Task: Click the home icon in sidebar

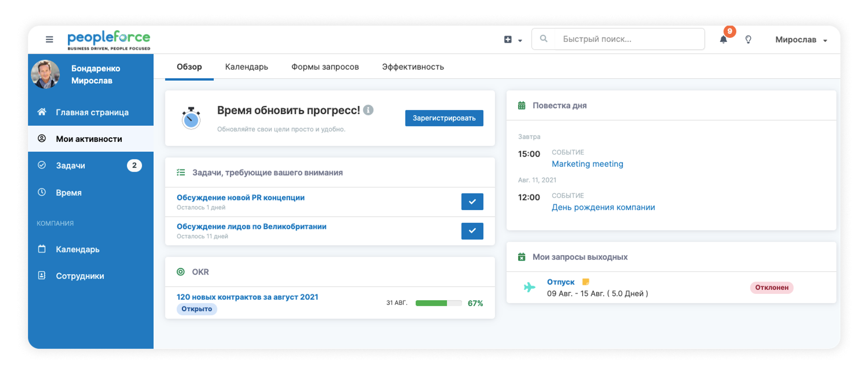Action: click(x=42, y=112)
